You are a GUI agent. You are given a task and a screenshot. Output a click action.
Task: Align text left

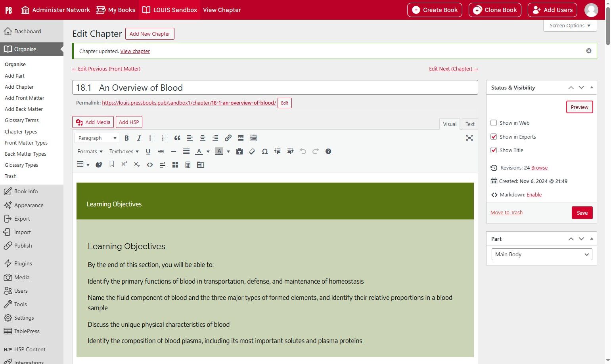190,138
